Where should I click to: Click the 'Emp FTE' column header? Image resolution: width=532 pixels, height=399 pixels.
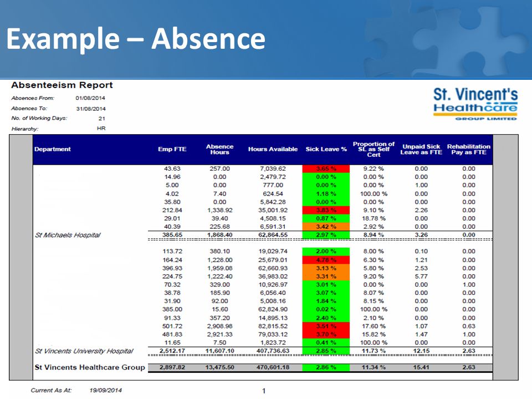coord(172,149)
